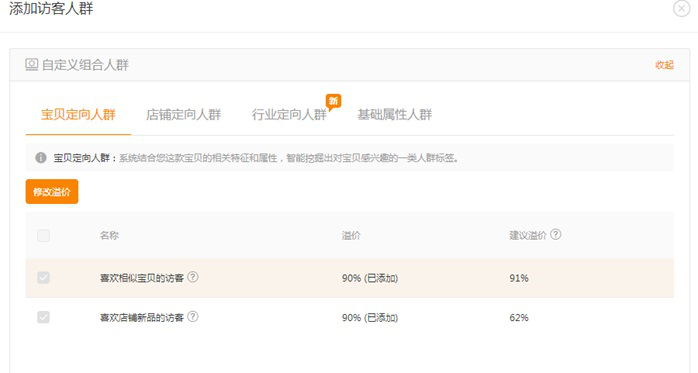
Task: Click the 62% suggested premium value
Action: point(519,318)
